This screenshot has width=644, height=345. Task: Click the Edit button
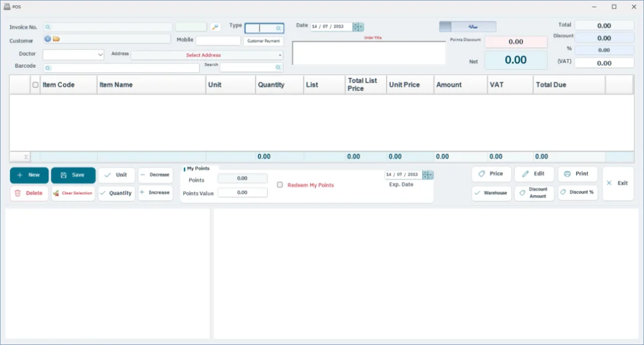[534, 174]
